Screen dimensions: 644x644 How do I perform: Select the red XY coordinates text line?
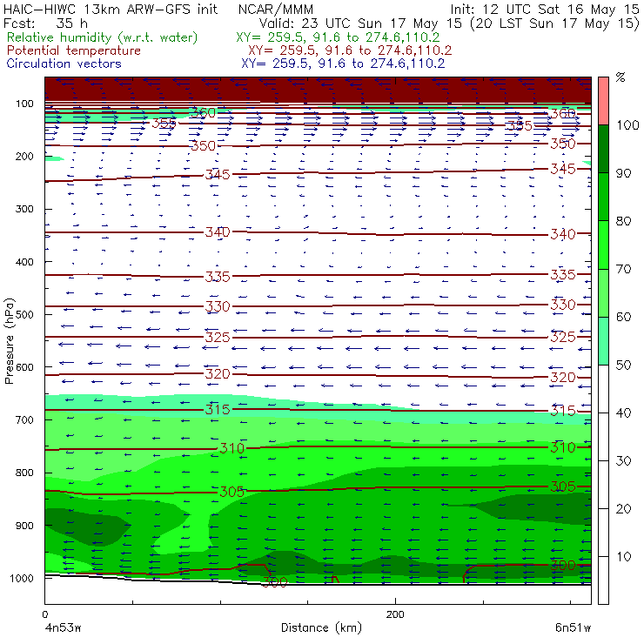coord(350,50)
